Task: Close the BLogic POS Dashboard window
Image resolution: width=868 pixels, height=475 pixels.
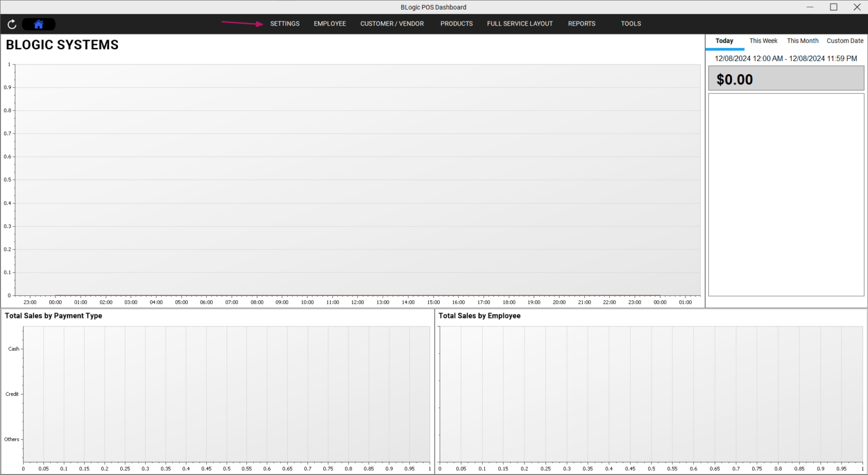Action: point(857,7)
